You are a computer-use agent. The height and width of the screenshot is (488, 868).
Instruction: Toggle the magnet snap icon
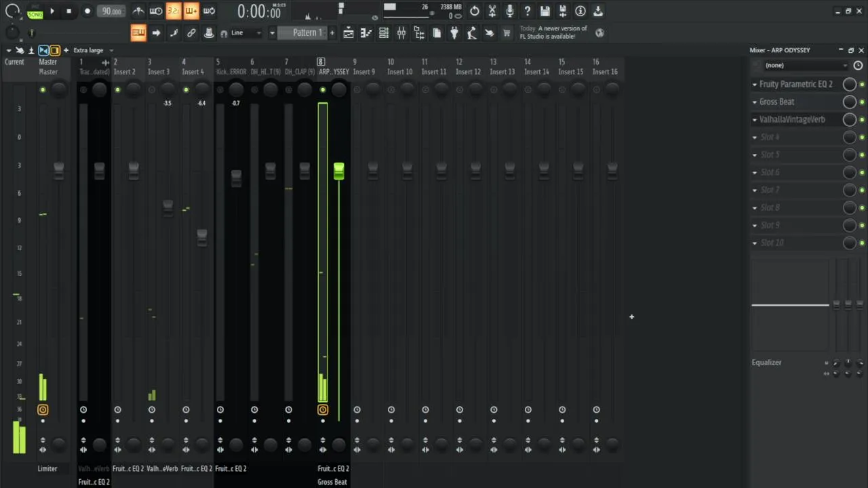pos(224,33)
